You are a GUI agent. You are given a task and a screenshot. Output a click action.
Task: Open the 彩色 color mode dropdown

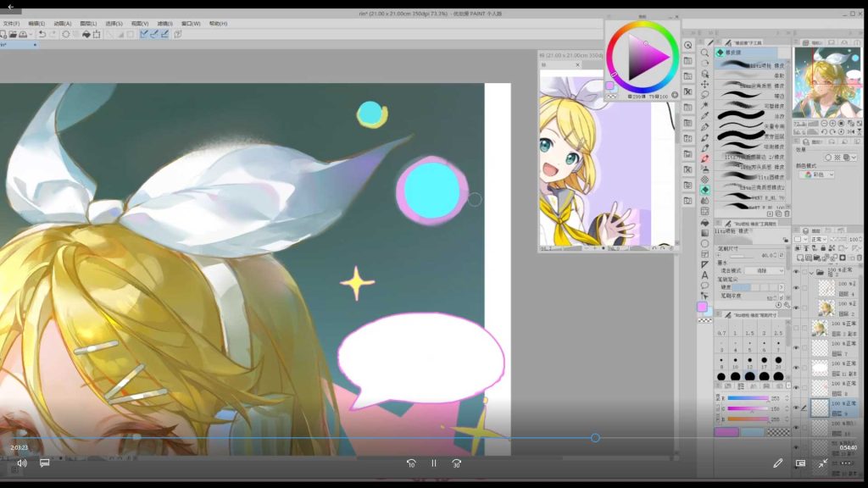[x=817, y=175]
